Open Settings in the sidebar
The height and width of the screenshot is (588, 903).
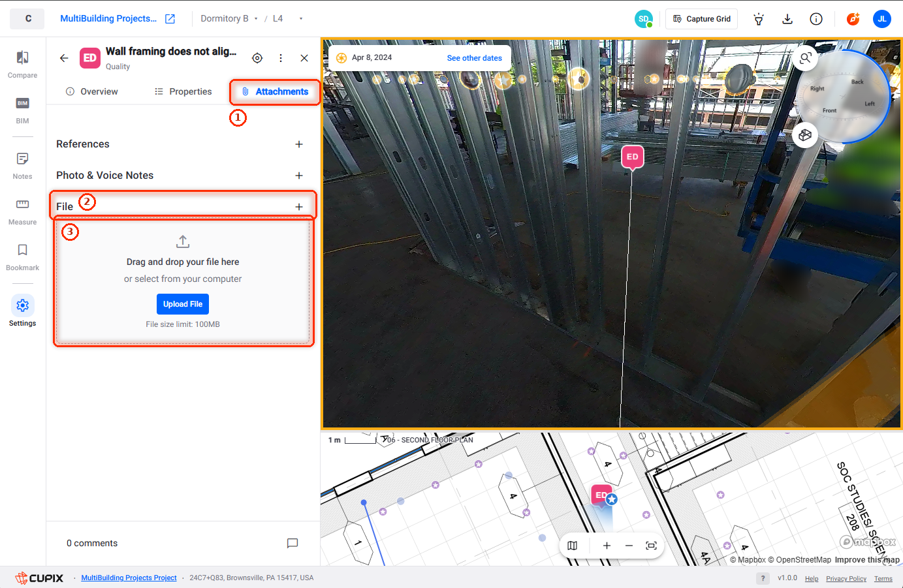click(22, 312)
